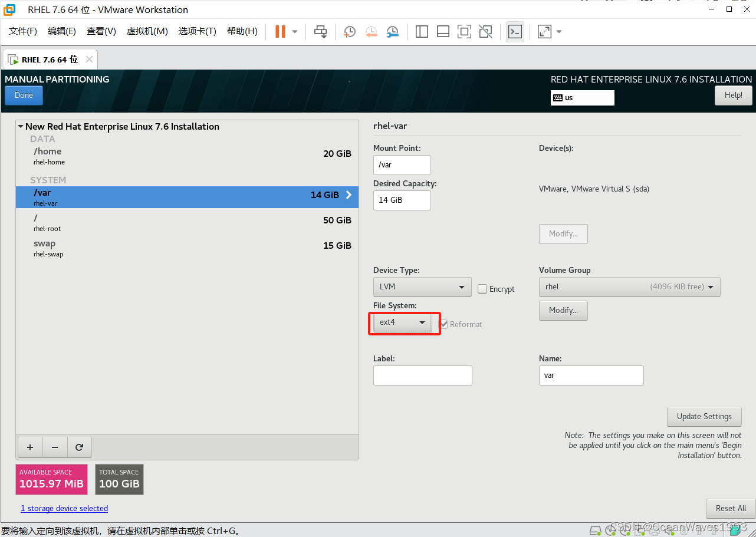Click the empty Label field

[x=423, y=375]
